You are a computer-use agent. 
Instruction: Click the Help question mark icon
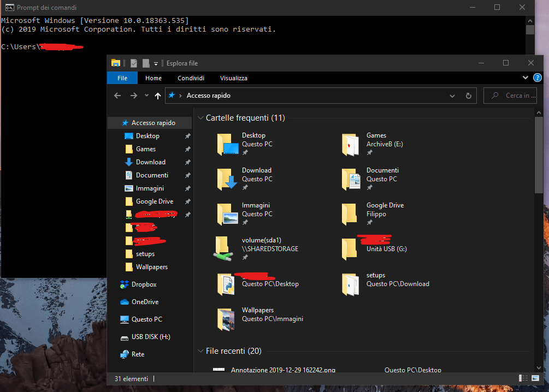[537, 78]
